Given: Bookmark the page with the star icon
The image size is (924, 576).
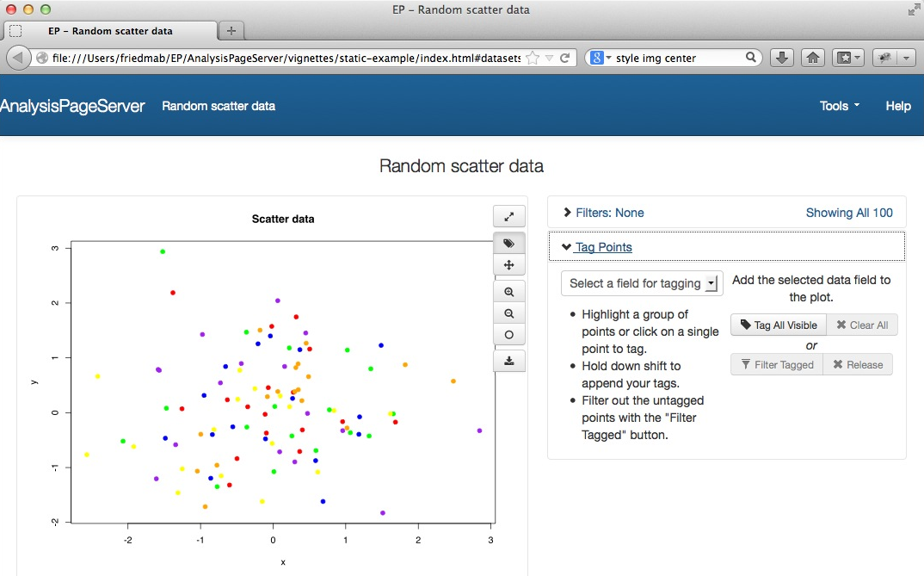Looking at the screenshot, I should [x=533, y=58].
